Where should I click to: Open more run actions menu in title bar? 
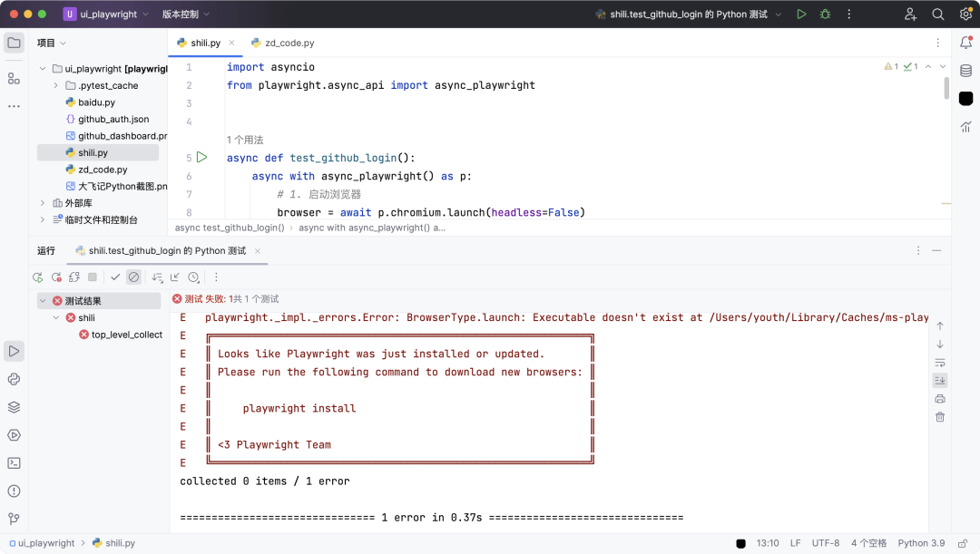[848, 14]
